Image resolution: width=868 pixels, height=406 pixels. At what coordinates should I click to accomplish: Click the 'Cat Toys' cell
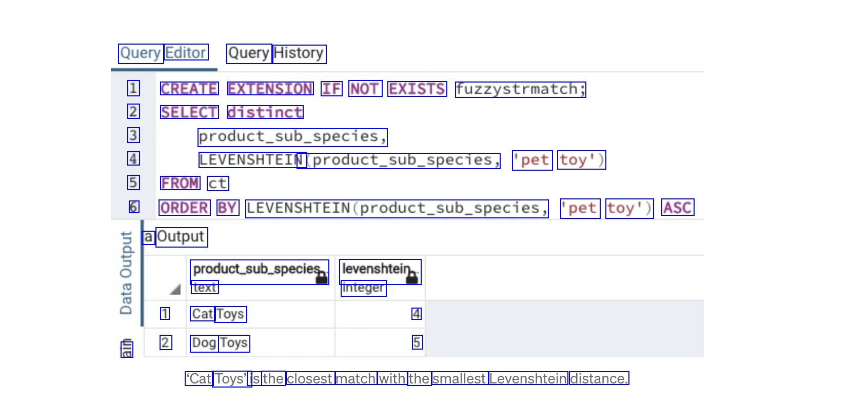tap(219, 314)
